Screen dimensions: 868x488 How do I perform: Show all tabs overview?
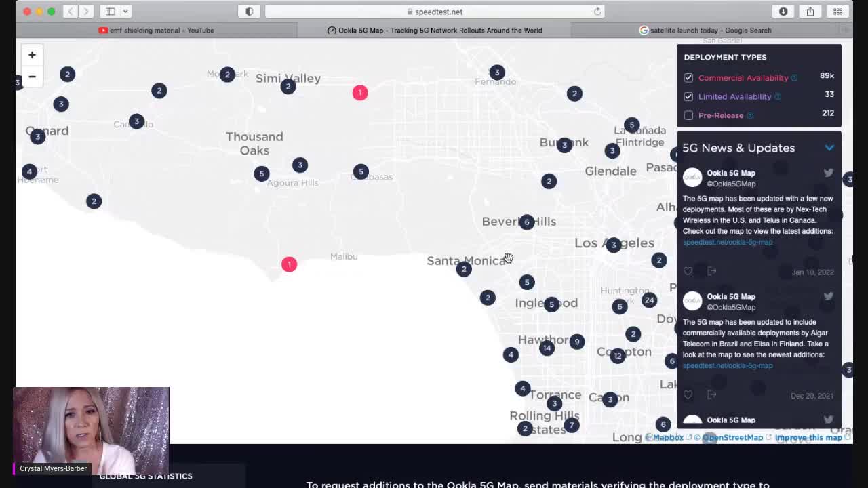(x=837, y=12)
